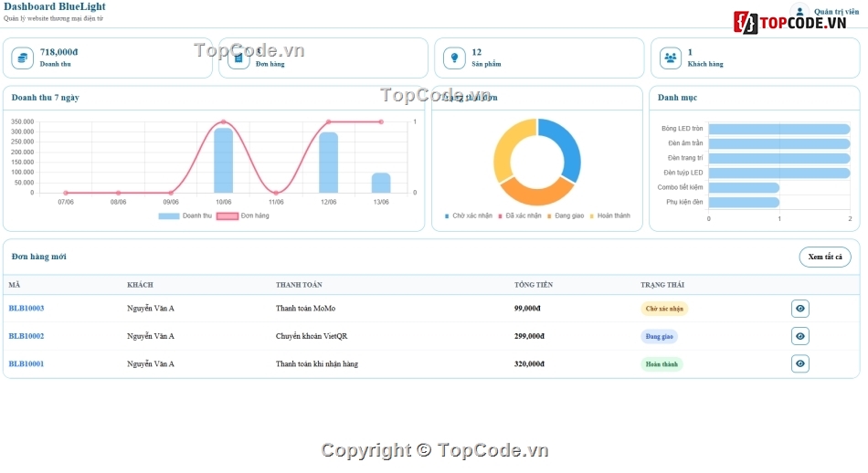Click the 99,000đ total cell
This screenshot has height=473, width=868.
point(527,308)
